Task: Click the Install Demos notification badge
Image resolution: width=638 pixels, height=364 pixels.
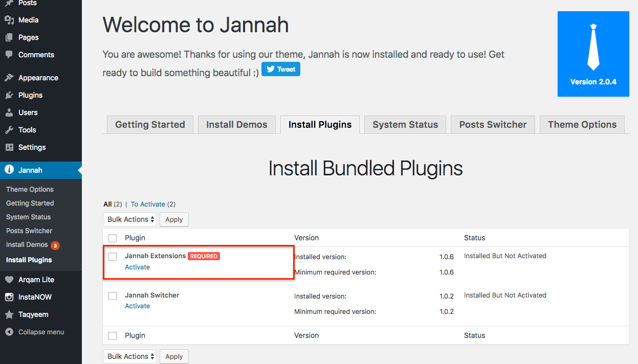Action: pos(55,245)
